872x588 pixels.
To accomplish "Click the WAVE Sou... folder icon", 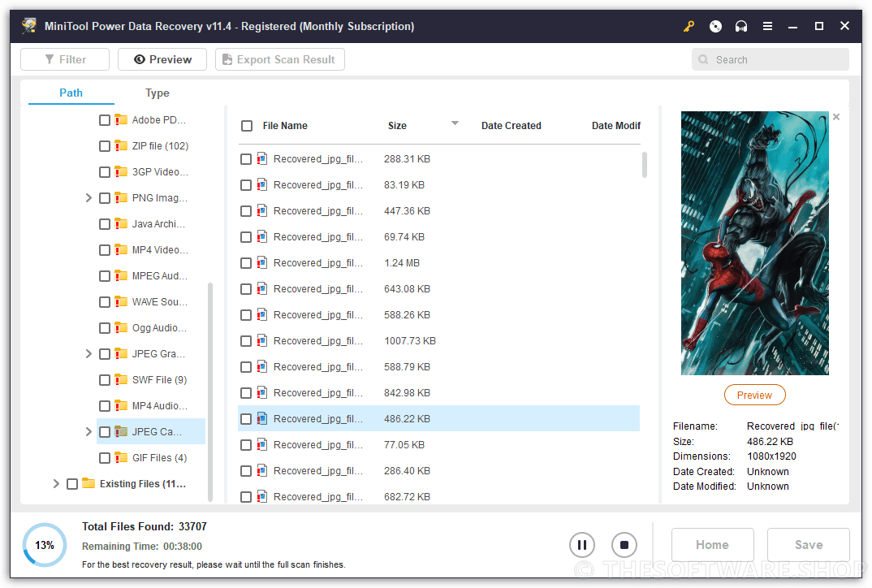I will 121,301.
